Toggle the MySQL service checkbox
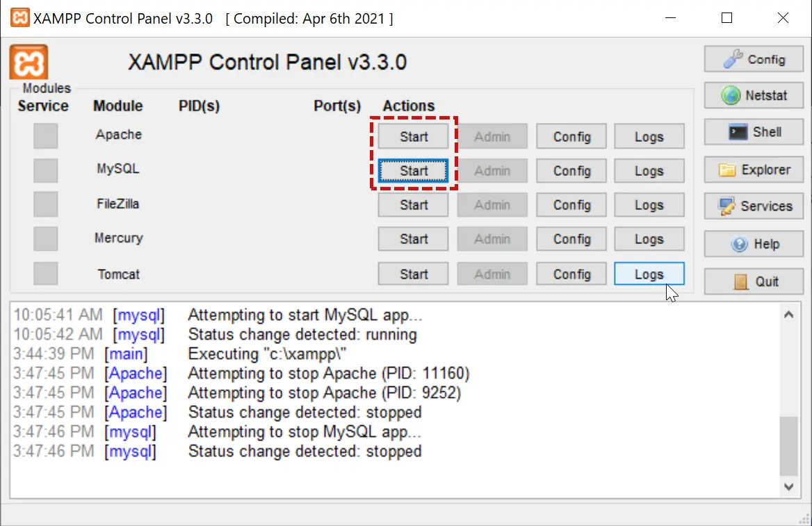 pos(46,170)
